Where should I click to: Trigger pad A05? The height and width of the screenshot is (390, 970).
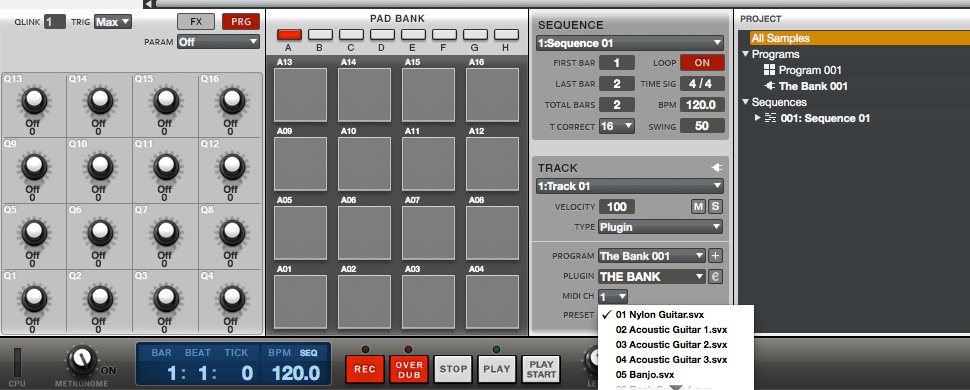301,233
